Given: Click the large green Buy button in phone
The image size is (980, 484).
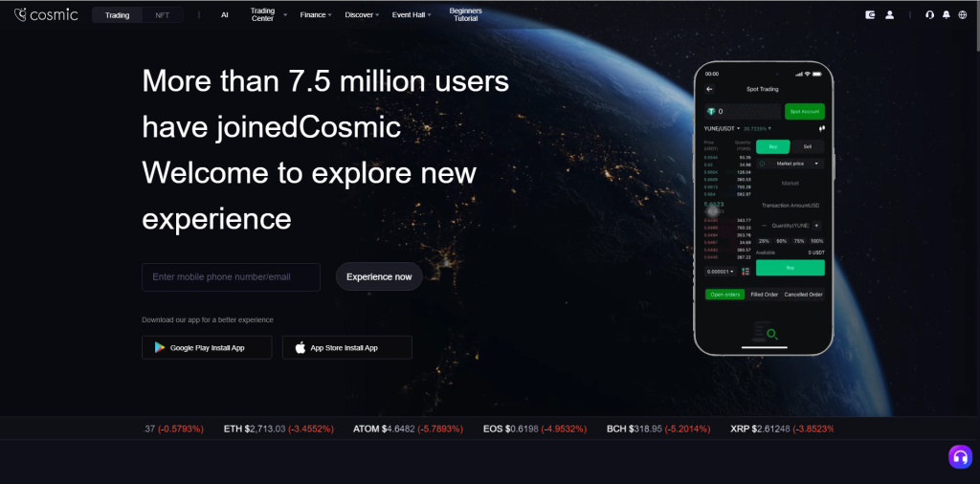Looking at the screenshot, I should [790, 267].
